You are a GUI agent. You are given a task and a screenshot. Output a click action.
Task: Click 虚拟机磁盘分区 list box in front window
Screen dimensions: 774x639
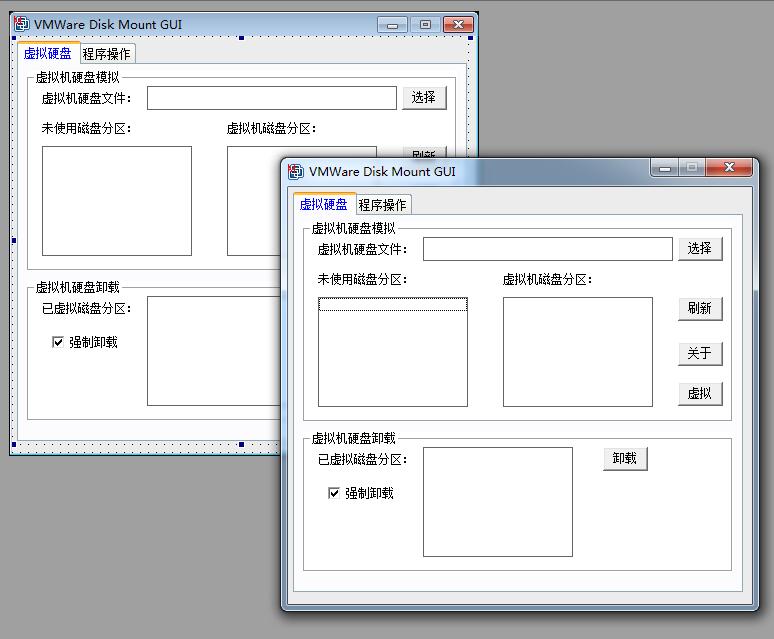(578, 352)
